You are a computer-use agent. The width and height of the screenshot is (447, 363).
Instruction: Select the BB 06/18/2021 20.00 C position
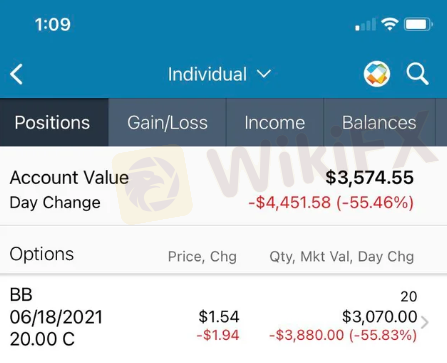point(223,317)
